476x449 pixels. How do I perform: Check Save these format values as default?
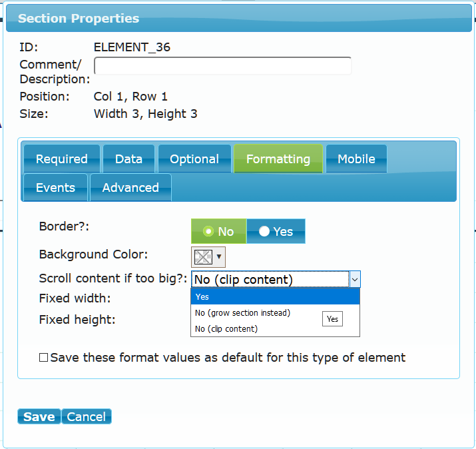click(x=43, y=358)
